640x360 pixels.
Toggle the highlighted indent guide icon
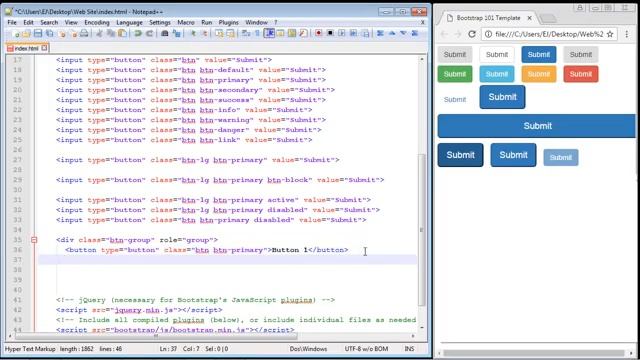(269, 33)
